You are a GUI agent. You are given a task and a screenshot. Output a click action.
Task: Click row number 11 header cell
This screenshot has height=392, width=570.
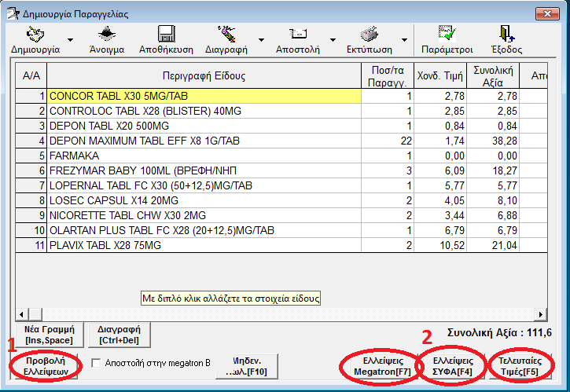[31, 245]
